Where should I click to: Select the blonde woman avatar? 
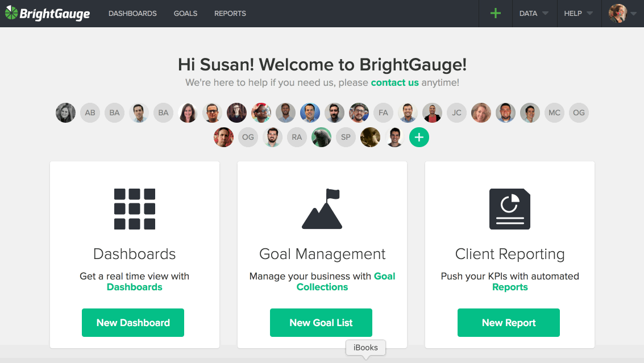pyautogui.click(x=481, y=112)
